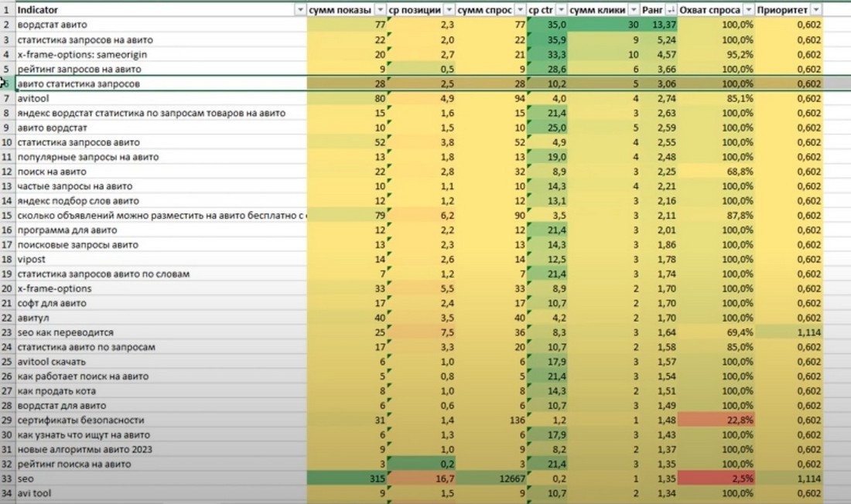Open the Indicator column filter dropdown
Image resolution: width=851 pixels, height=504 pixels.
300,10
